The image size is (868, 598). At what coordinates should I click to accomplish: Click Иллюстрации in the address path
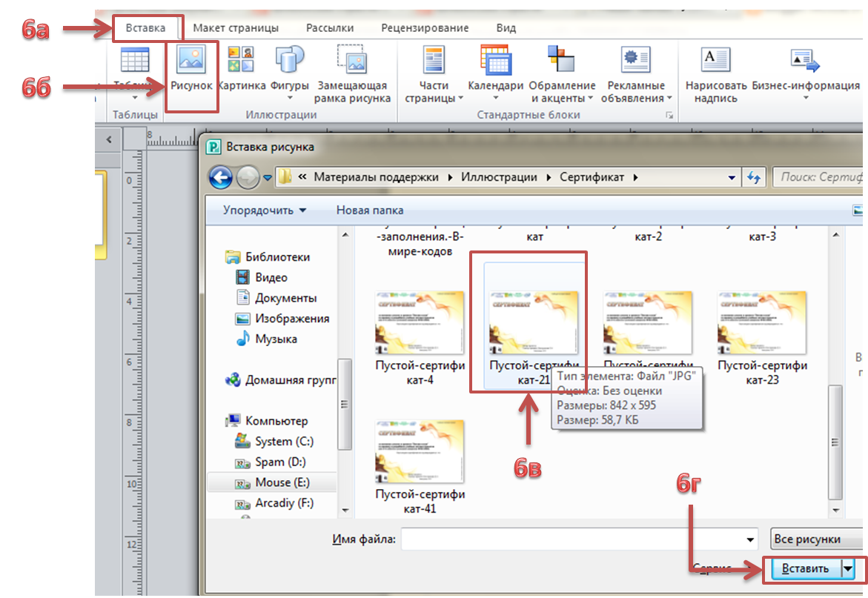(x=499, y=177)
